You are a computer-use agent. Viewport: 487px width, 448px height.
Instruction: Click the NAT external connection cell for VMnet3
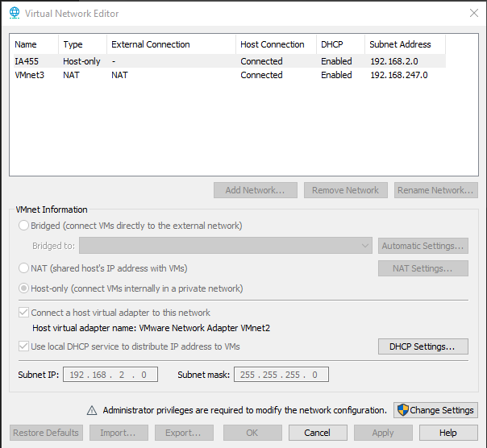pyautogui.click(x=119, y=75)
